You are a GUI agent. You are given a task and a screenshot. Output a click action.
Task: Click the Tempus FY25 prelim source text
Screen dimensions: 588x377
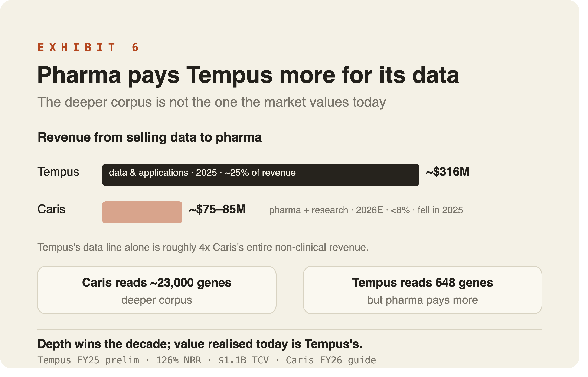point(88,360)
